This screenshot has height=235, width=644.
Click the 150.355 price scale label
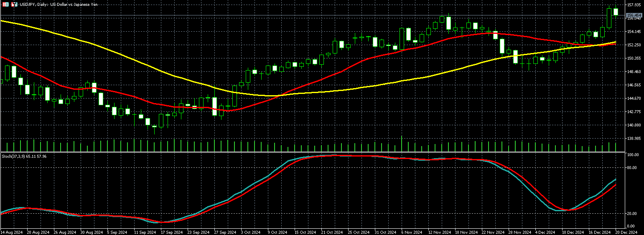click(634, 58)
